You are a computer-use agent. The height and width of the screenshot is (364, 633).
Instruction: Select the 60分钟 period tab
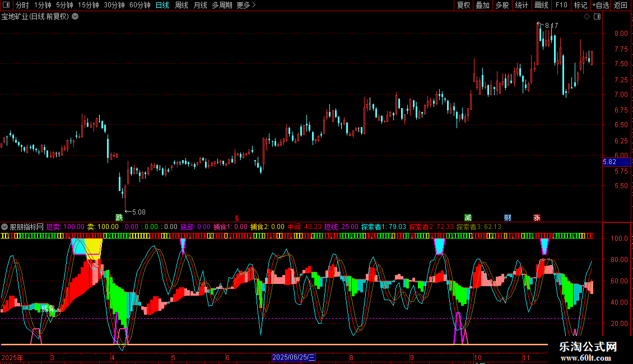point(139,6)
